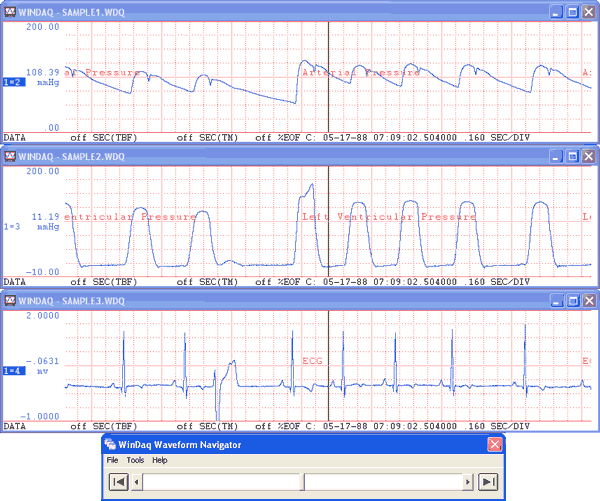Minimize the SAMPLE3.WDQ window

(556, 301)
